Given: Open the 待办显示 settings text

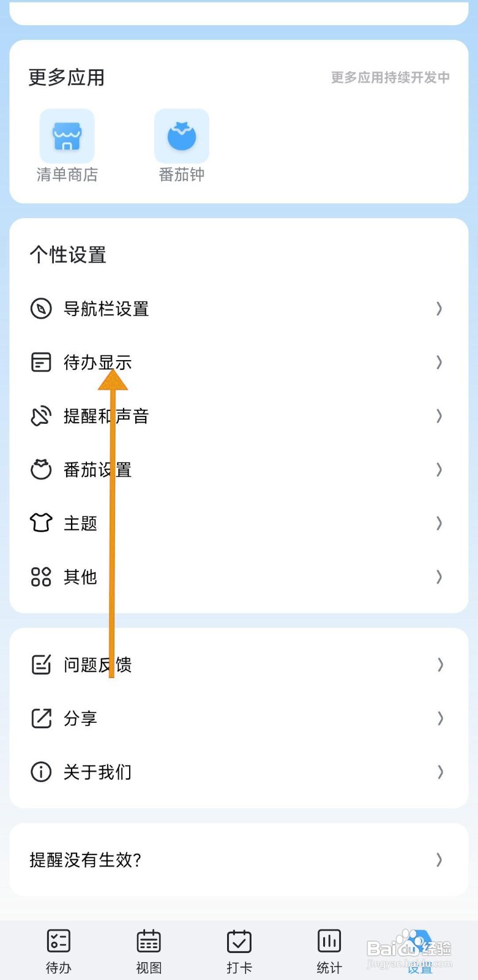Looking at the screenshot, I should tap(97, 363).
